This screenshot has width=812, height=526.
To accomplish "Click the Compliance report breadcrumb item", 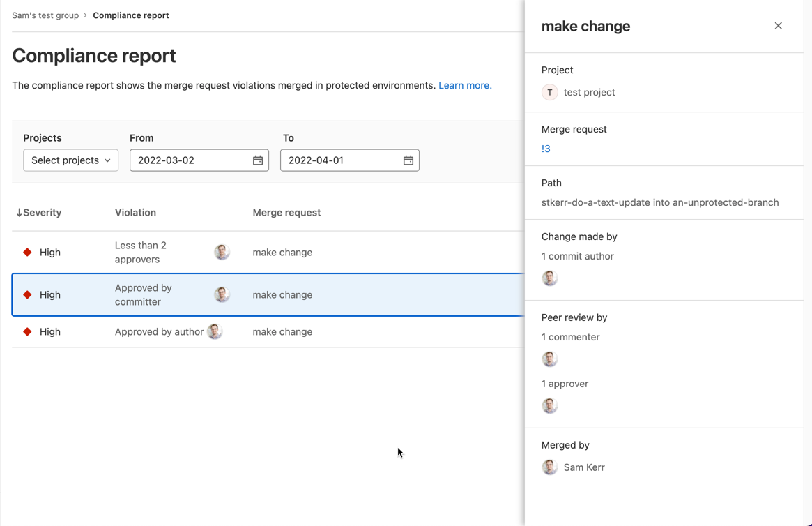I will 131,15.
